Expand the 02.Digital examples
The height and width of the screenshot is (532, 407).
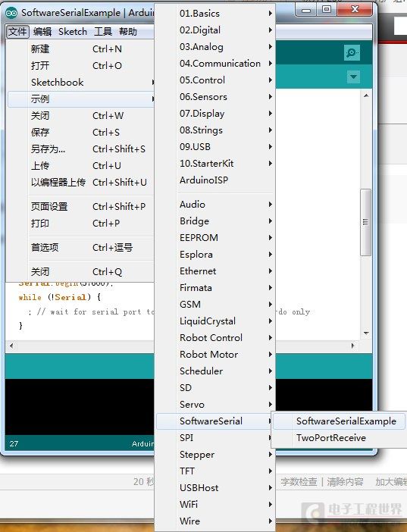click(x=215, y=30)
